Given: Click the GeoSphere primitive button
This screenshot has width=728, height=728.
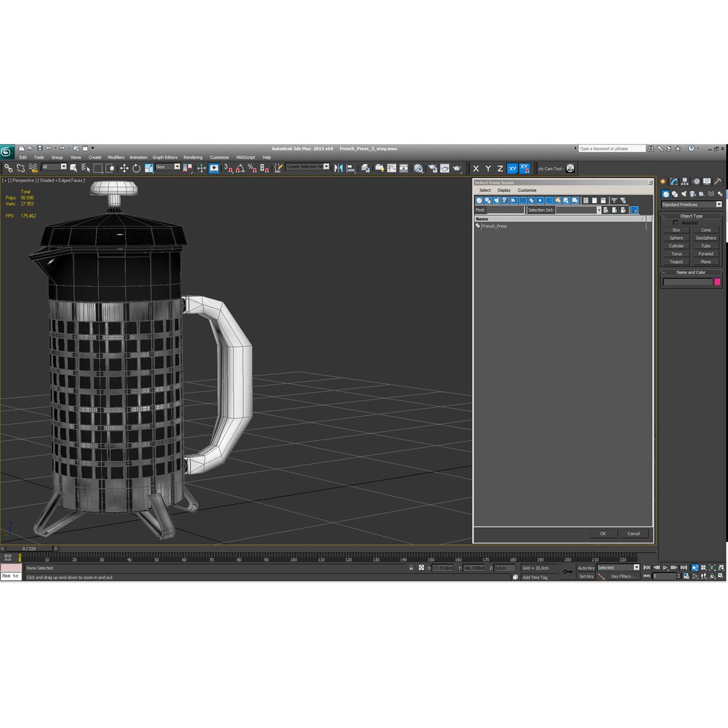Looking at the screenshot, I should (706, 238).
